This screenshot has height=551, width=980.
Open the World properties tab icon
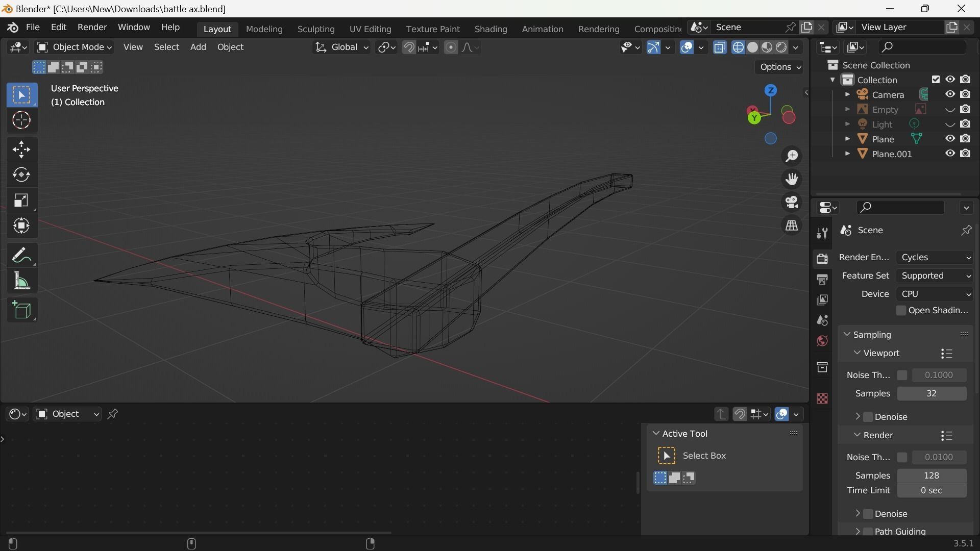click(x=822, y=341)
